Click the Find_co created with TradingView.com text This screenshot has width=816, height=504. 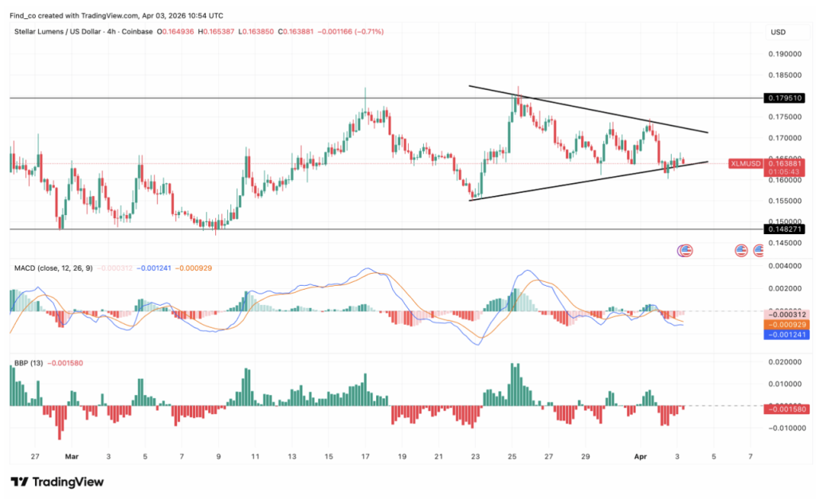click(x=116, y=15)
